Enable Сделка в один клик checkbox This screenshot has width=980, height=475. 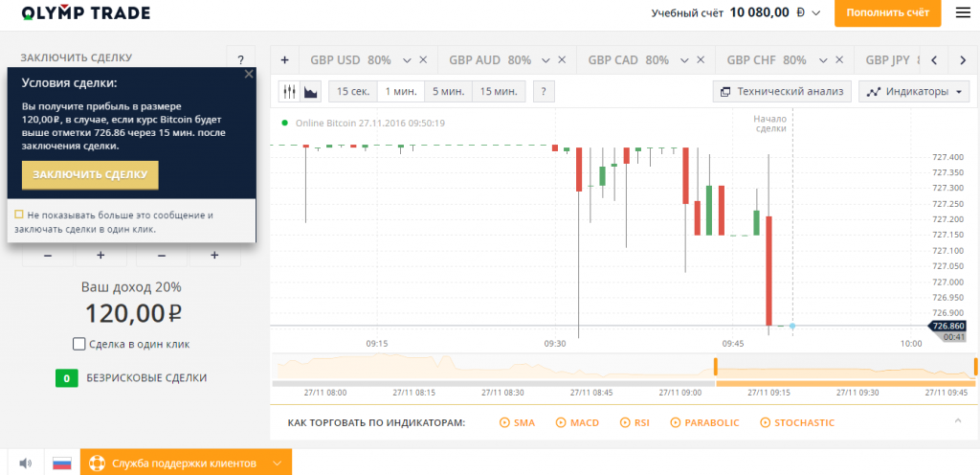click(x=78, y=344)
